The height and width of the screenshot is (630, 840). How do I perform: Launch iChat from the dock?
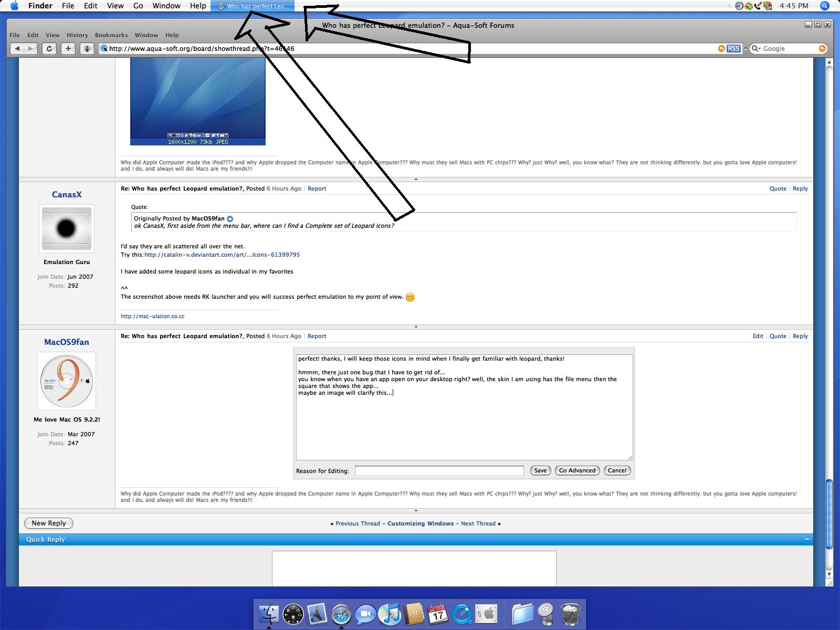click(365, 614)
